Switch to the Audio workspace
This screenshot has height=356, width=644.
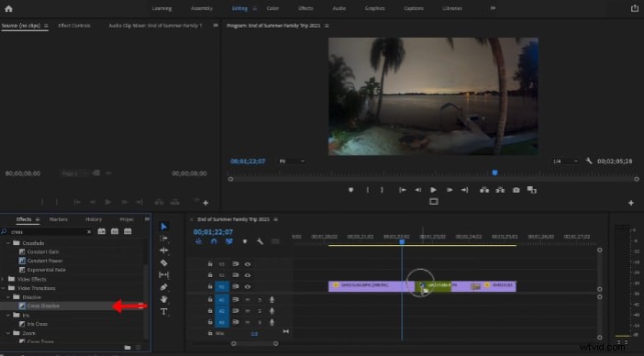(x=339, y=8)
